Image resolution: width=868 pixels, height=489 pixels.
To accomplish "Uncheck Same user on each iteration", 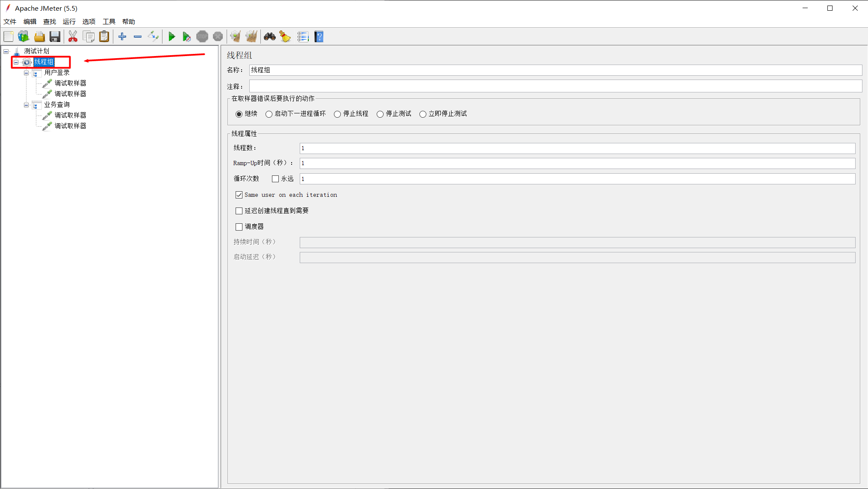I will click(x=239, y=195).
